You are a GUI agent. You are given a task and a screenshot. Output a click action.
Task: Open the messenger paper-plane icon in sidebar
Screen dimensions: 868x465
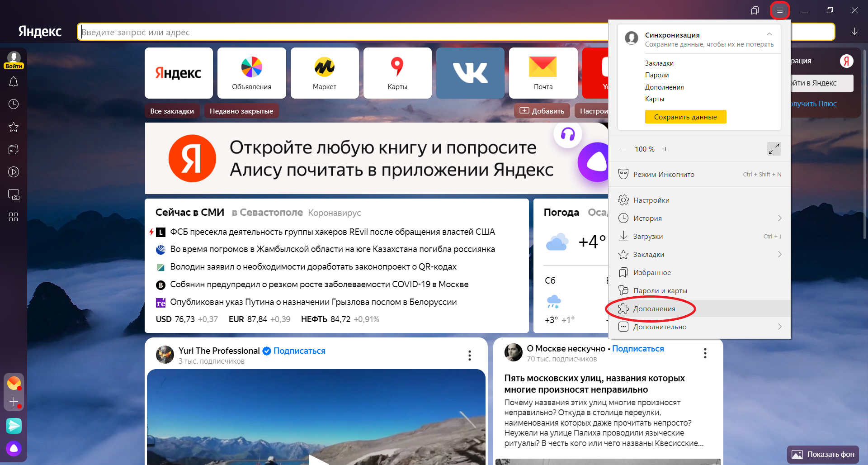click(x=14, y=426)
